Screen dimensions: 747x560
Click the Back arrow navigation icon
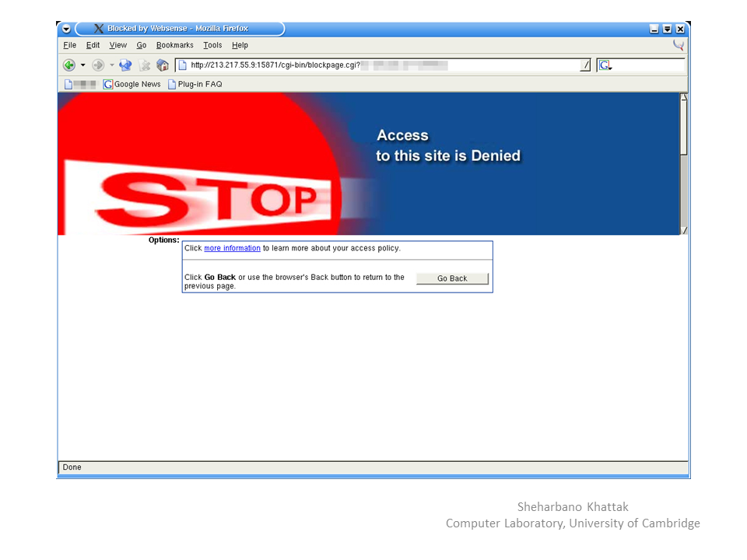[69, 65]
